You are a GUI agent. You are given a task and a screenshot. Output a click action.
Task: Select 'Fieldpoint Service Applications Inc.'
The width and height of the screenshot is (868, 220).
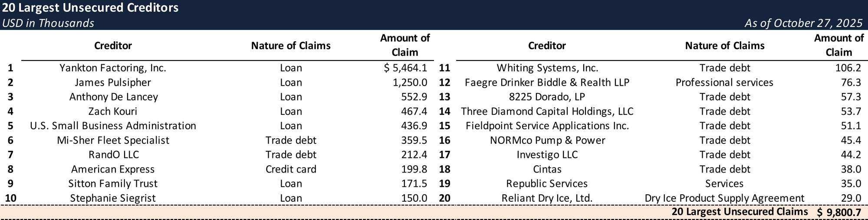click(547, 126)
